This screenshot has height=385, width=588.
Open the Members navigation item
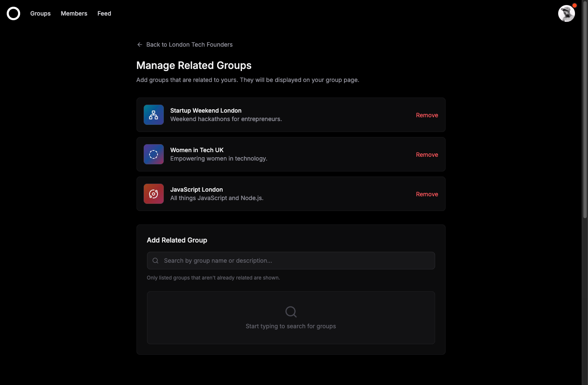74,13
